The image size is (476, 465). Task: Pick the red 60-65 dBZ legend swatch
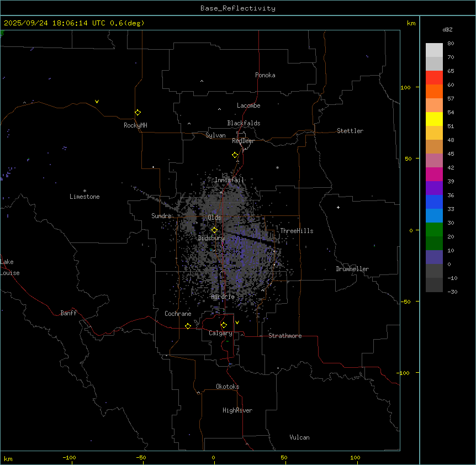(434, 77)
